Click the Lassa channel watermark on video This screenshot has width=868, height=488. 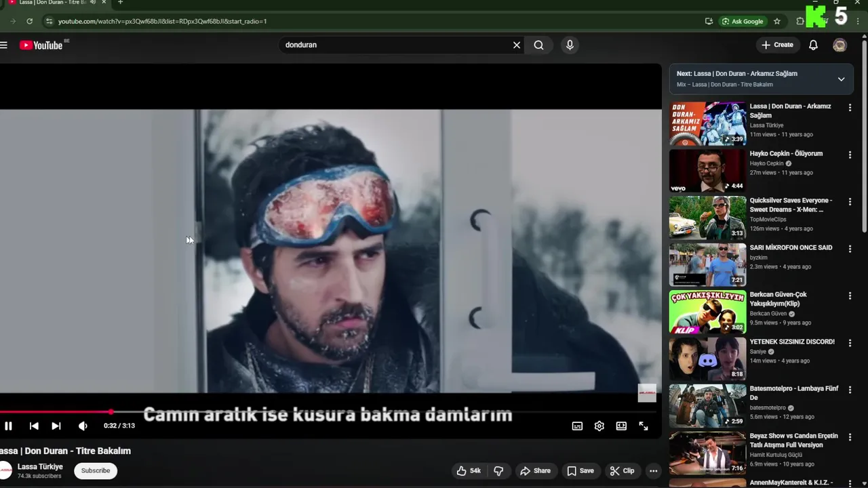[647, 392]
